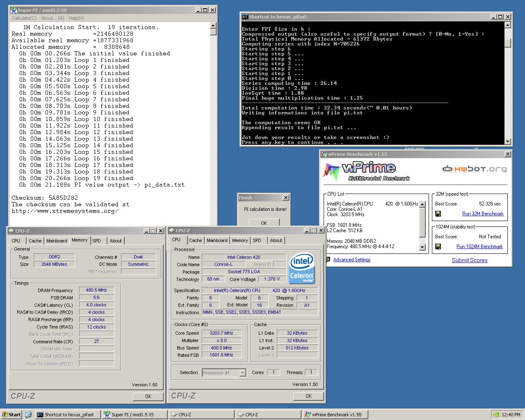
Task: Click the wPrime CPU List scroll down arrow
Action: pos(422,247)
